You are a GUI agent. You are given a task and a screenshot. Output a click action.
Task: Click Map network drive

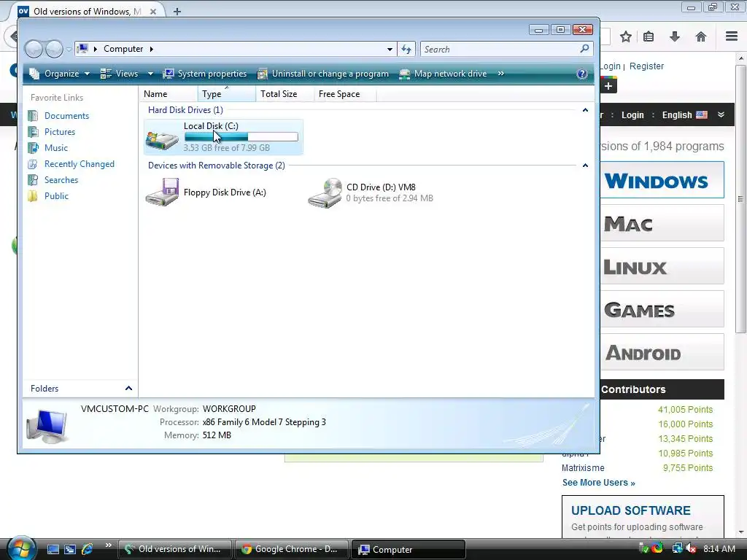point(443,74)
